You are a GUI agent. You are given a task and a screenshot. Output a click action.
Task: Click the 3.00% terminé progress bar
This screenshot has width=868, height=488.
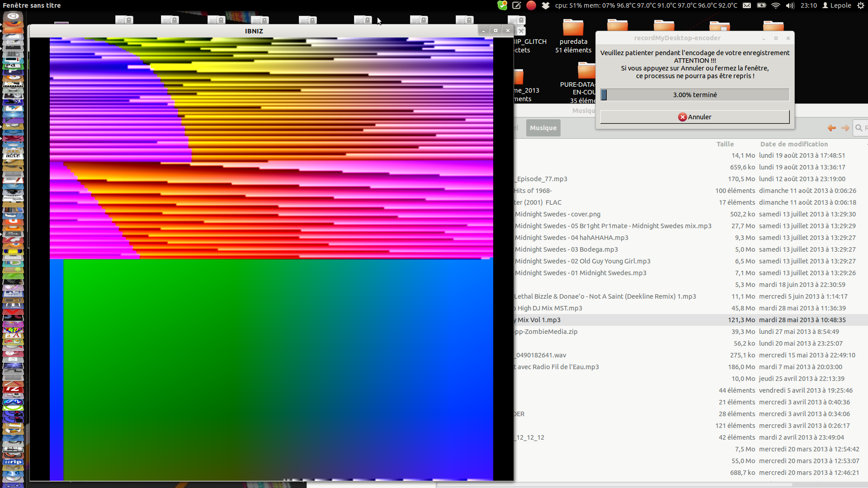pyautogui.click(x=694, y=95)
